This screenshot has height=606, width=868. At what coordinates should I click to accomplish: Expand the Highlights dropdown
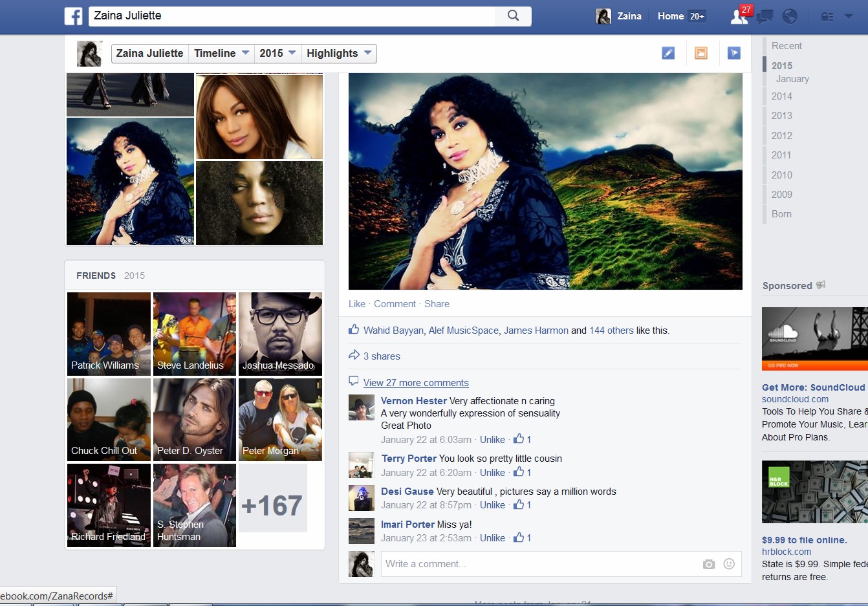(x=339, y=54)
